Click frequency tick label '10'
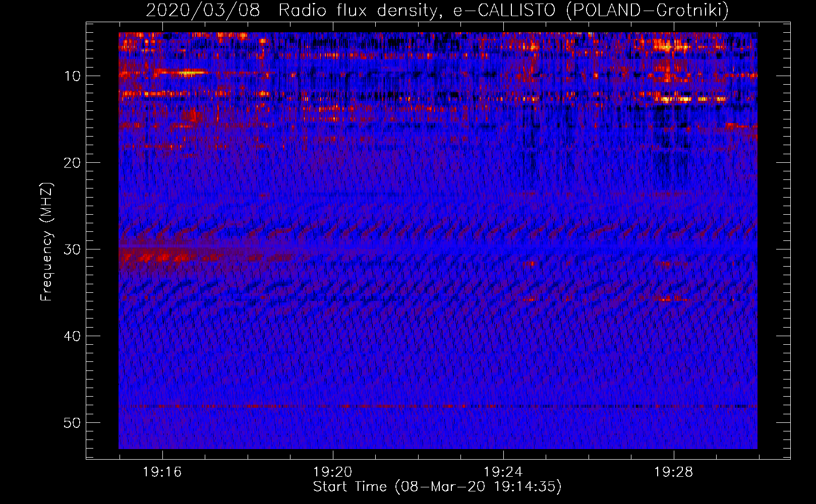The height and width of the screenshot is (504, 816). 73,76
